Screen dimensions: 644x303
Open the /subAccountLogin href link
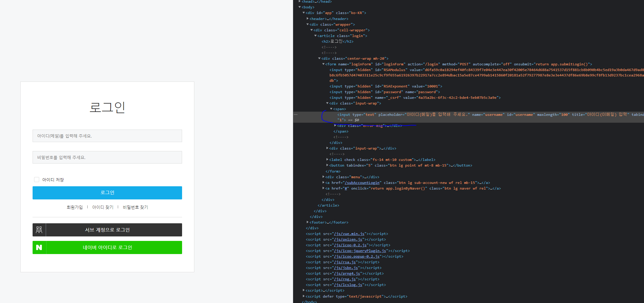click(x=362, y=183)
